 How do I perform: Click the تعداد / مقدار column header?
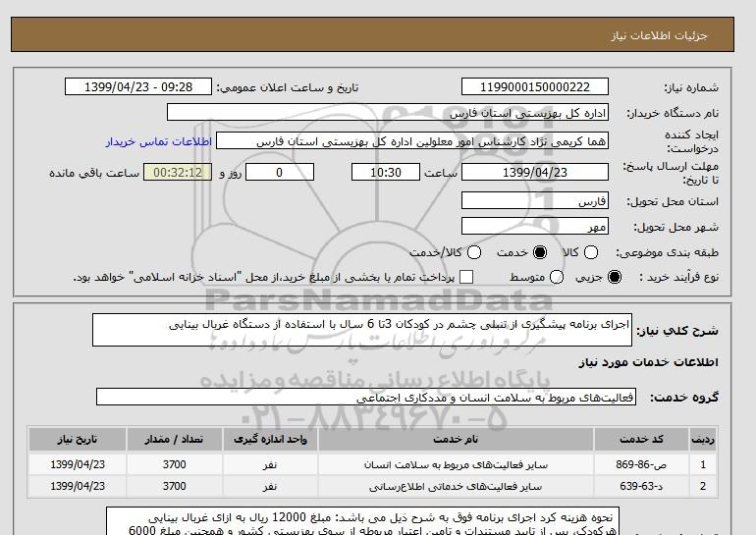click(174, 439)
